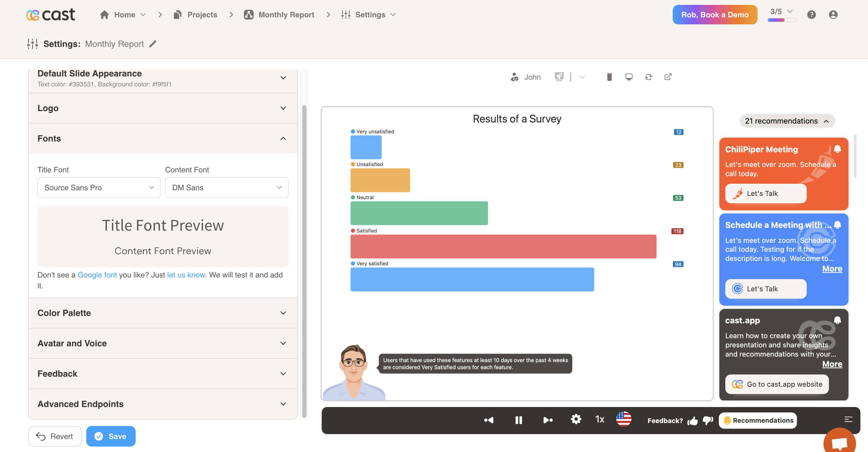Go to Monthly Report breadcrumb

pos(279,14)
